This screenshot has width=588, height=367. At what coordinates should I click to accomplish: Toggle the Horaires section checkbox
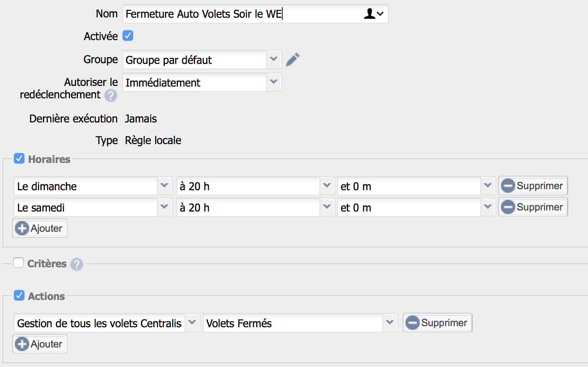(x=19, y=158)
